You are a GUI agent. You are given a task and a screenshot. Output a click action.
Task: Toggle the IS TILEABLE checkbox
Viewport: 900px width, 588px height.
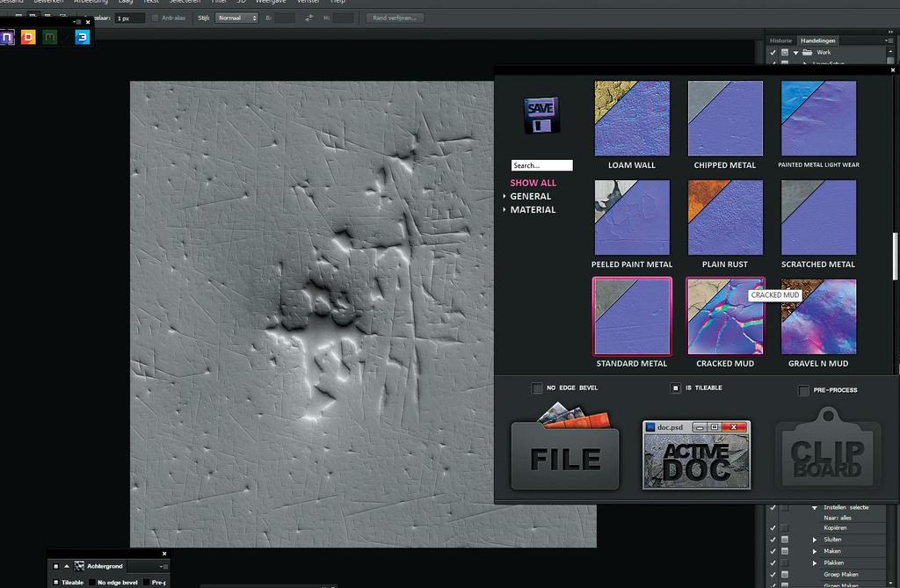point(676,388)
